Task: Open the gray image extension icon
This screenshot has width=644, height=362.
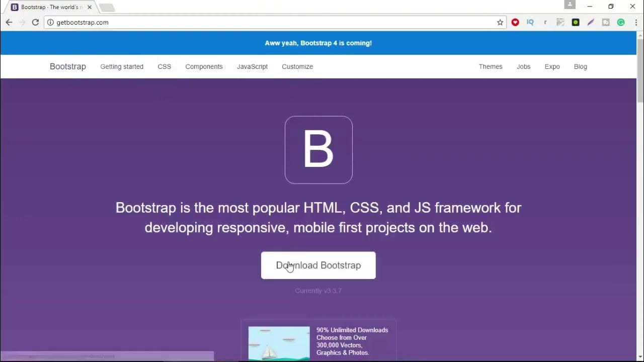Action: [x=560, y=22]
